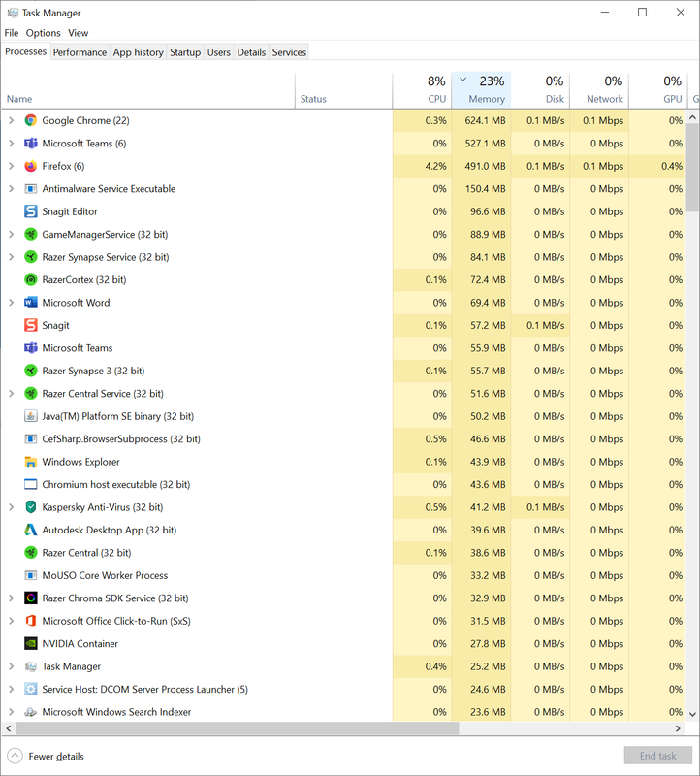The height and width of the screenshot is (776, 700).
Task: Select the red Snagit icon
Action: point(31,325)
